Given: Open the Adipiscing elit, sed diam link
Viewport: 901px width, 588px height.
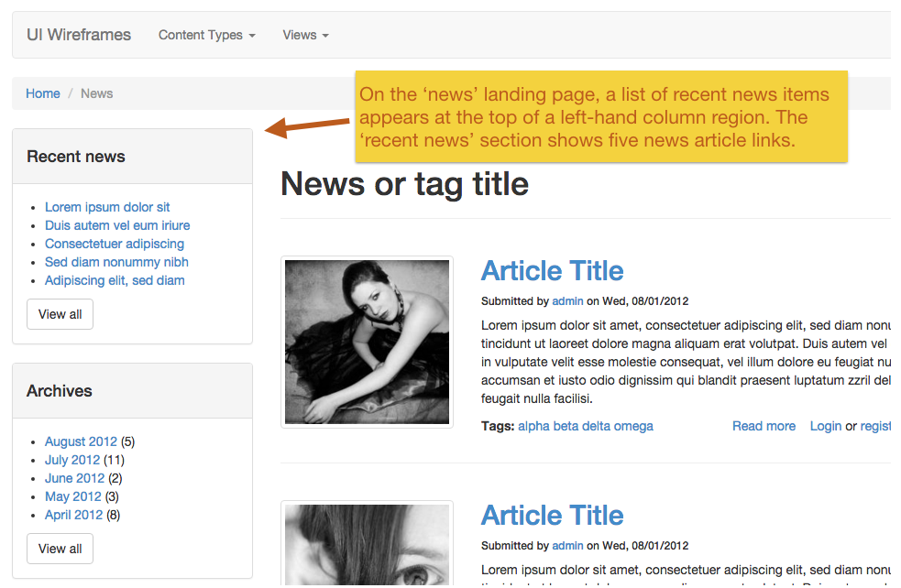Looking at the screenshot, I should point(115,280).
